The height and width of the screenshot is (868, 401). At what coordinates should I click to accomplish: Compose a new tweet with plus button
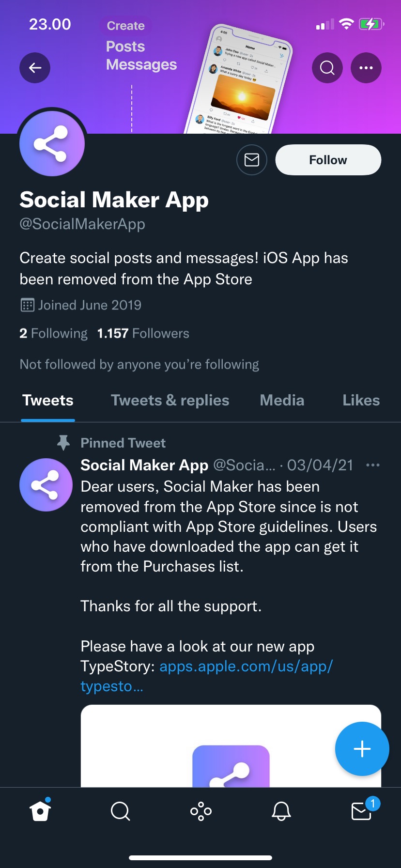point(362,749)
